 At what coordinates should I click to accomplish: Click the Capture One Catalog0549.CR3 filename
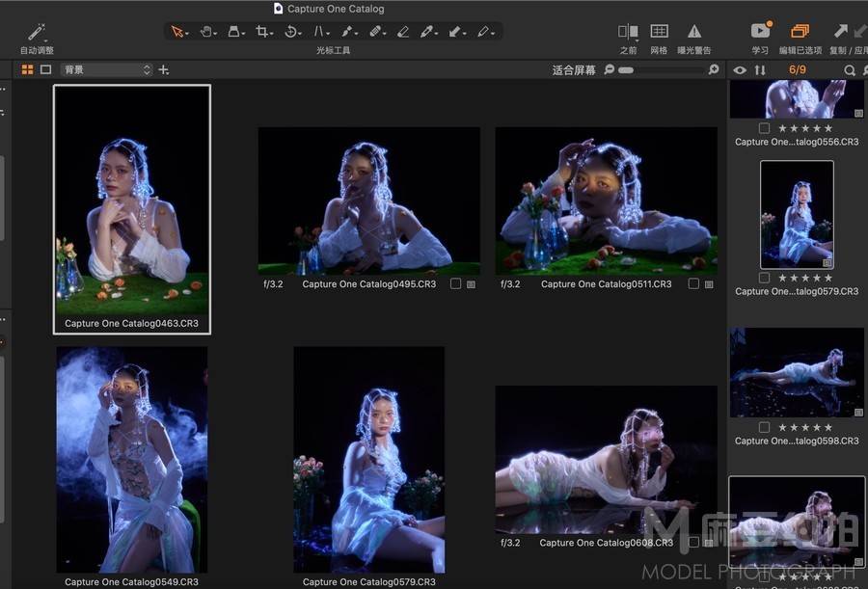click(x=131, y=582)
